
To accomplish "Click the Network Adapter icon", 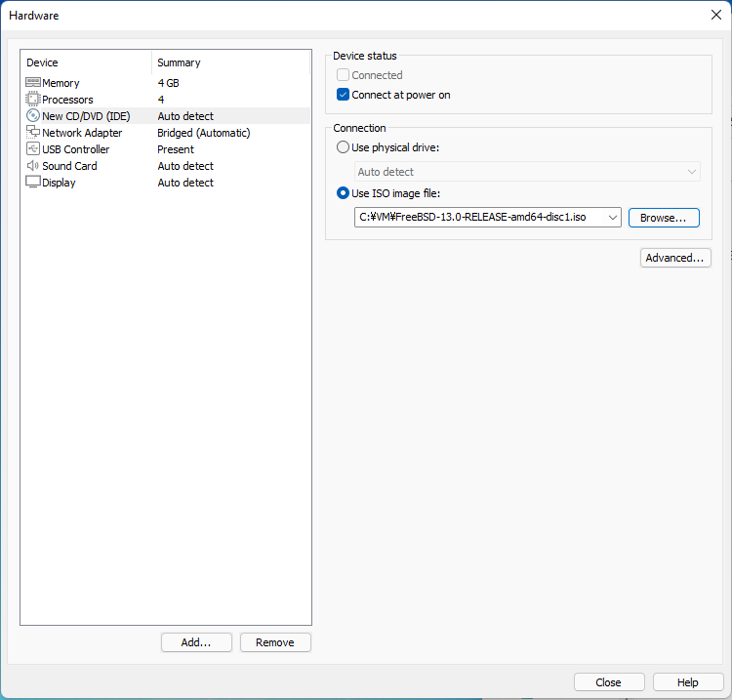I will 32,132.
